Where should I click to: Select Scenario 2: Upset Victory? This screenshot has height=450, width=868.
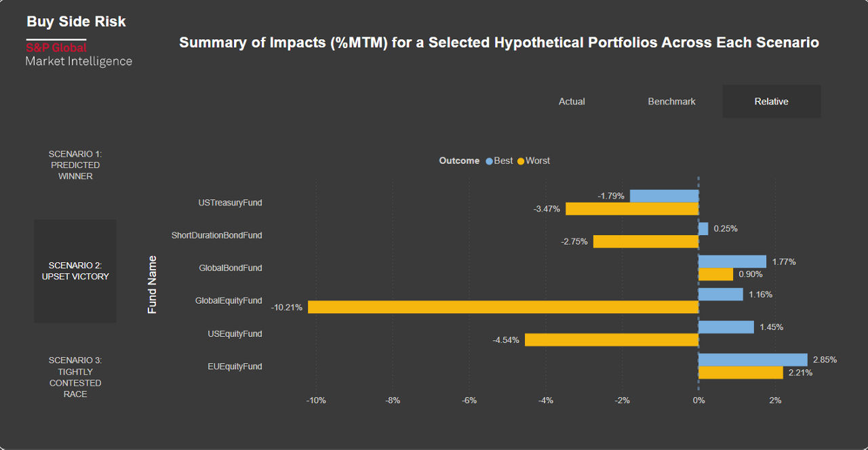click(75, 271)
